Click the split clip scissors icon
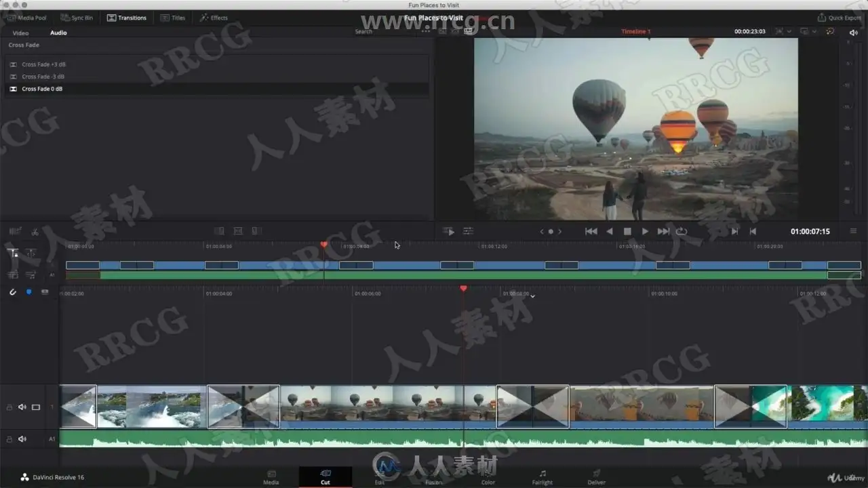Screen dimensions: 868x488 [35, 232]
